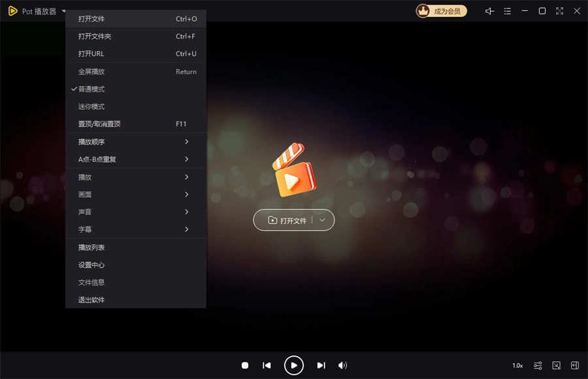588x379 pixels.
Task: Open 设置中心 from the menu
Action: click(x=136, y=265)
